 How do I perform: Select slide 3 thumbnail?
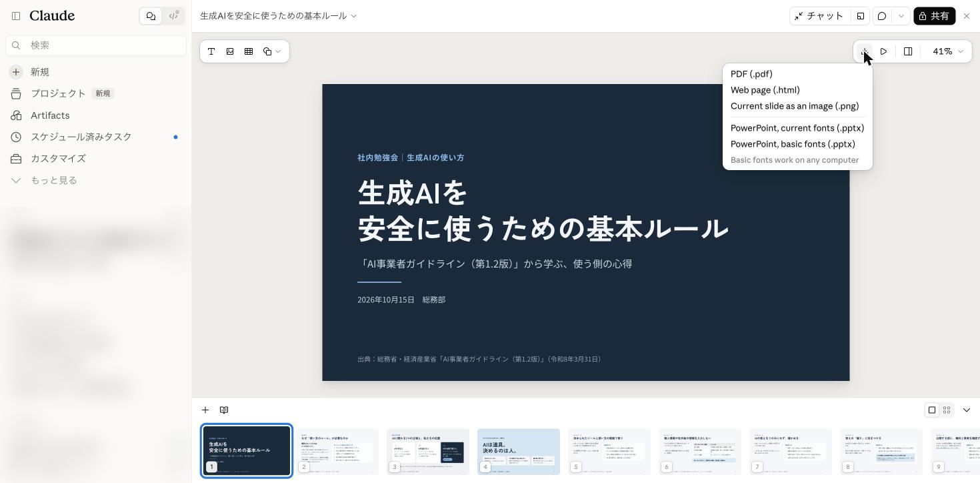point(428,452)
